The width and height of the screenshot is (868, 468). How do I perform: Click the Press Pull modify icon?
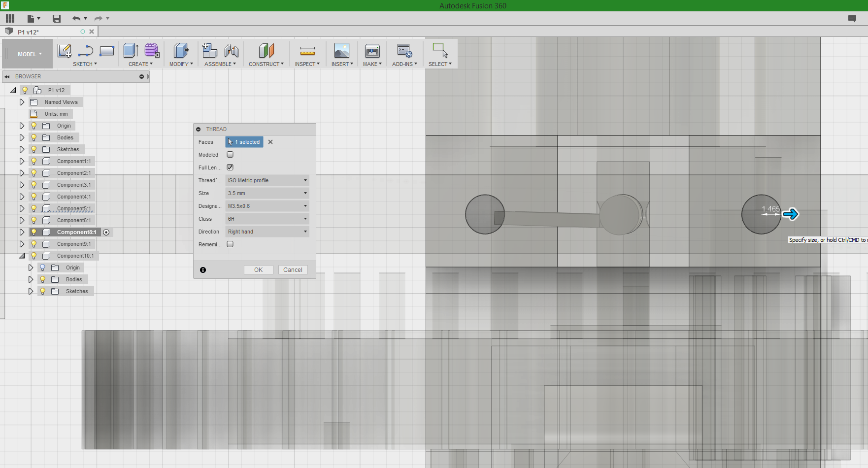181,50
